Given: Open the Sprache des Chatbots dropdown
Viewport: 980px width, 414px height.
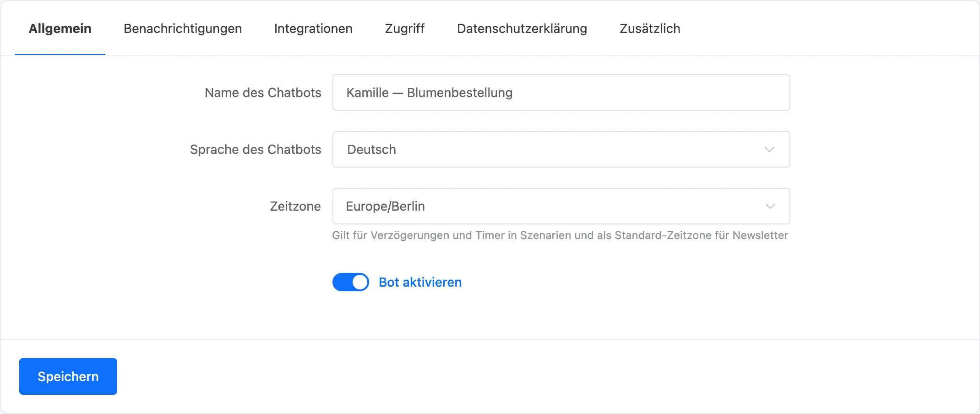Looking at the screenshot, I should coord(561,149).
